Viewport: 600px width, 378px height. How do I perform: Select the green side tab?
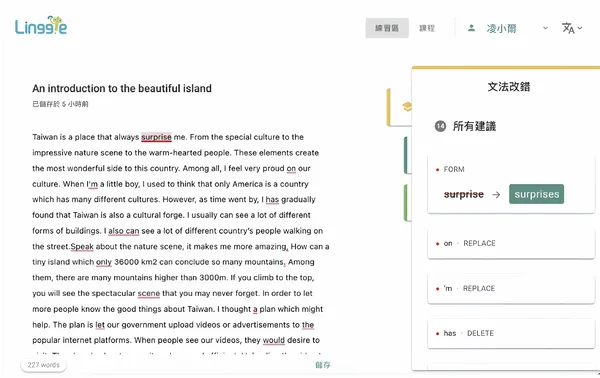[408, 202]
